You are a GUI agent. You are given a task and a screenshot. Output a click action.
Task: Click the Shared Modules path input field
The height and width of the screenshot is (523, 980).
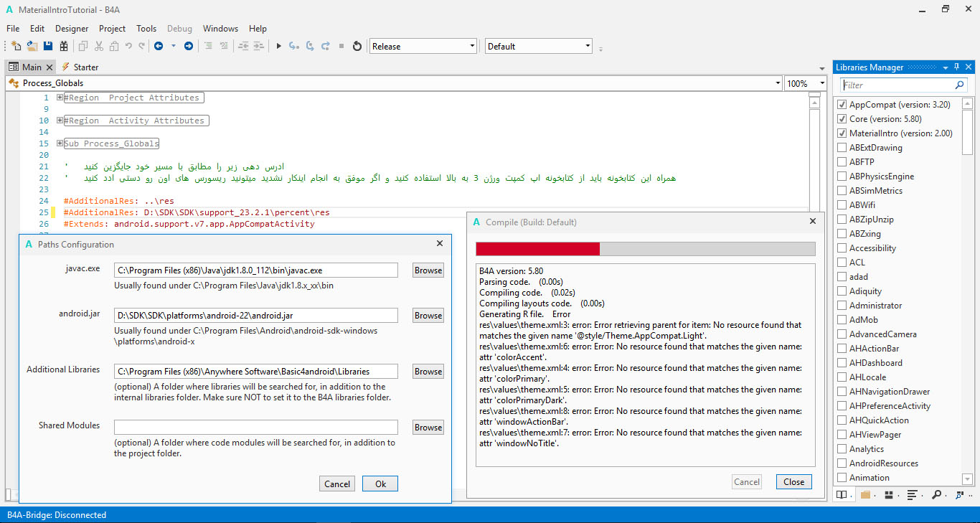(x=255, y=427)
